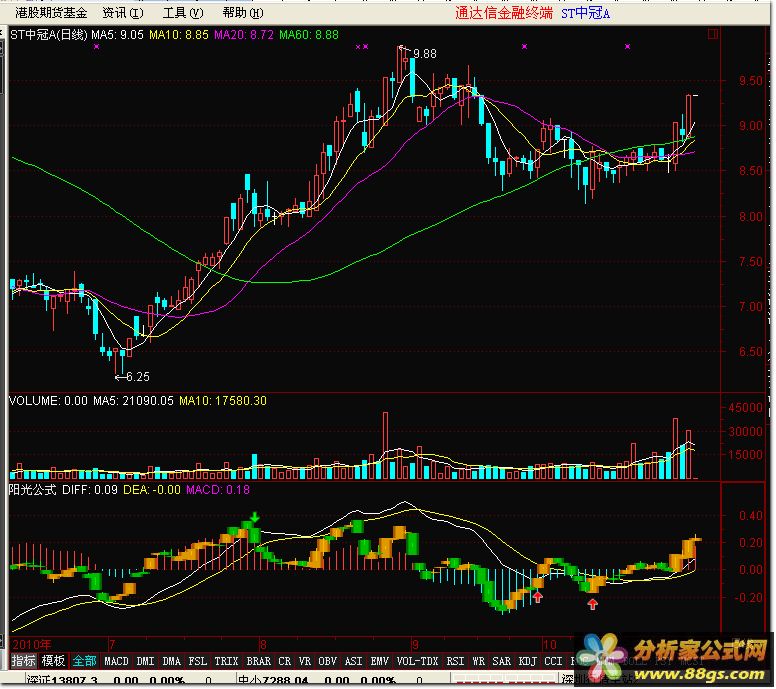Select the CCI indicator tab

553,661
